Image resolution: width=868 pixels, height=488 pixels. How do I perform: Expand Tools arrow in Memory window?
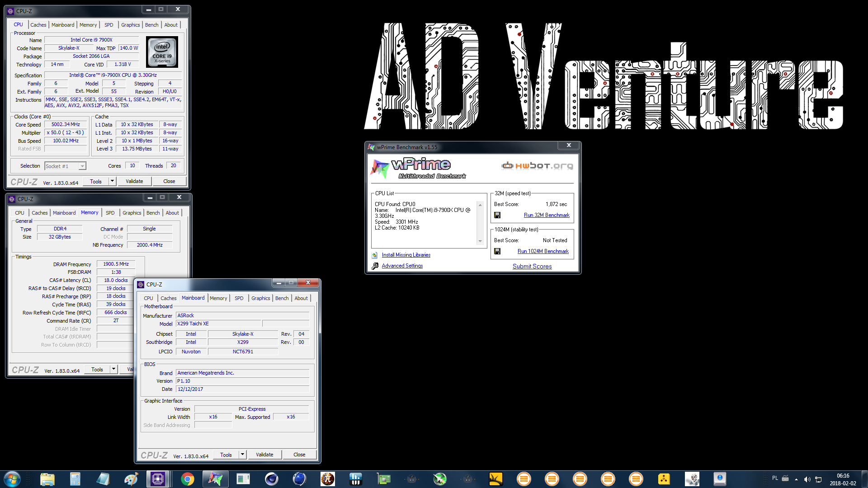tap(113, 369)
